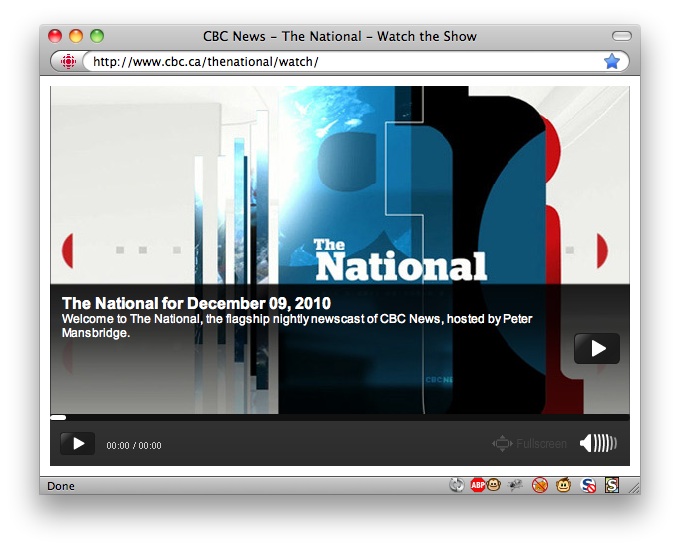Screen dimensions: 680x549
Task: Click the CBC logo site icon in the address bar
Action: (x=68, y=62)
